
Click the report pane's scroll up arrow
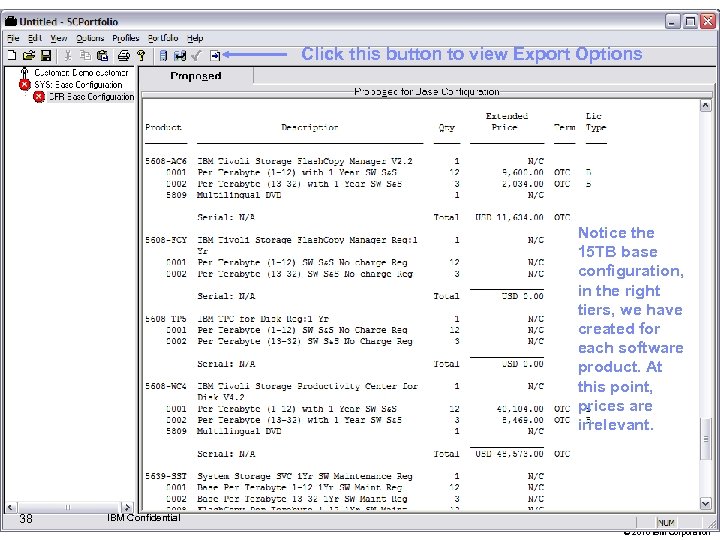706,106
